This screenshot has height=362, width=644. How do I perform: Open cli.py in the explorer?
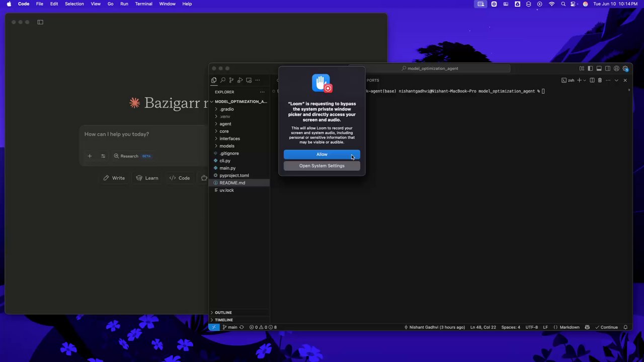tap(239, 161)
